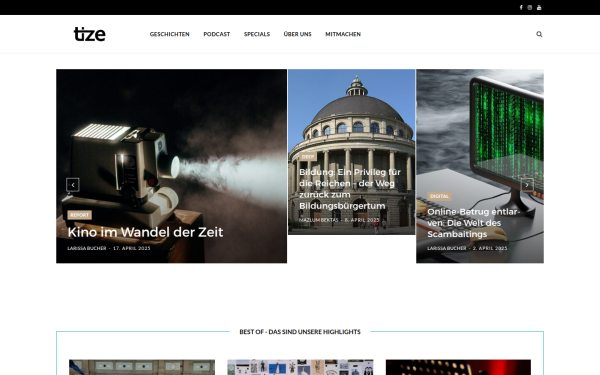This screenshot has width=600, height=375.
Task: Open Larissa Bucher link under Kino article
Action: click(x=87, y=248)
